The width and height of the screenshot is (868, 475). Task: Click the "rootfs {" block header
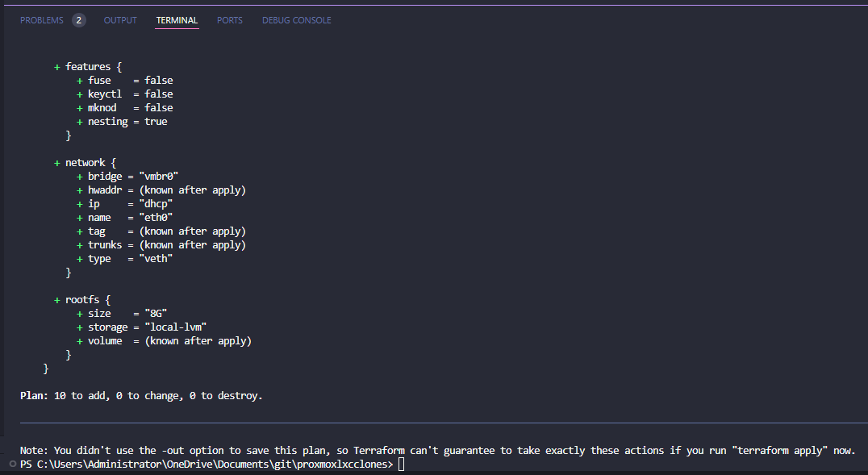(x=87, y=300)
